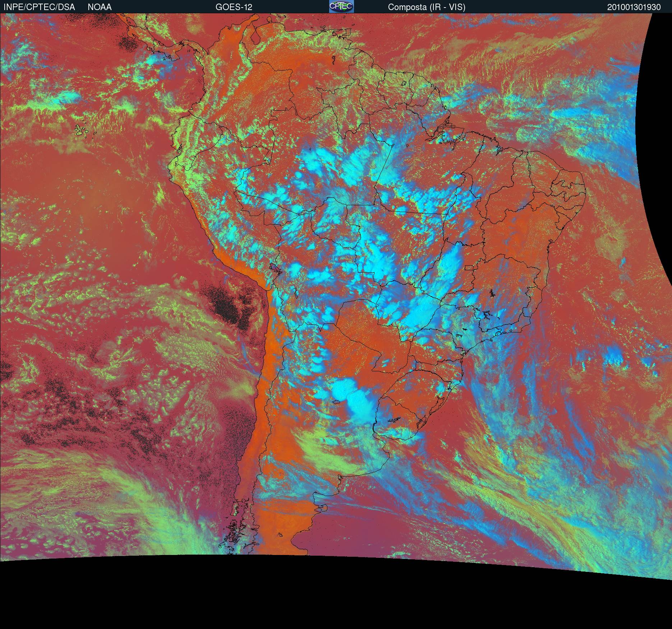The height and width of the screenshot is (629, 672).
Task: Click the timestamp '201001301930'
Action: pos(634,7)
